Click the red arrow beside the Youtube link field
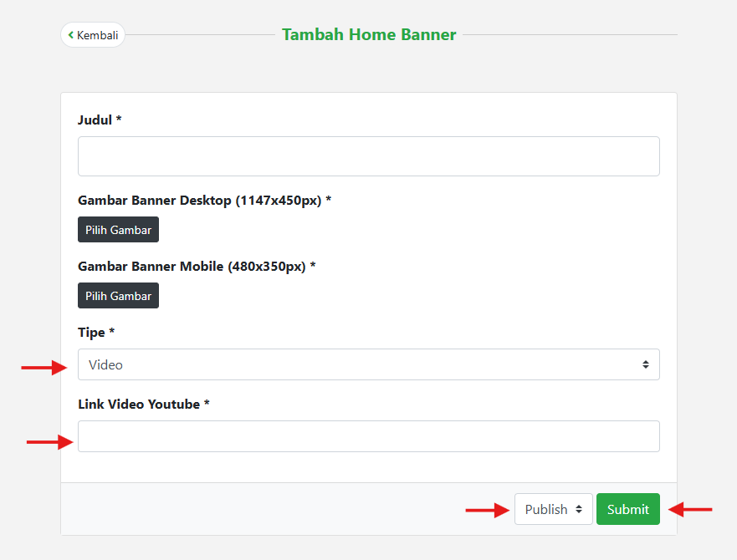Image resolution: width=737 pixels, height=560 pixels. (x=49, y=442)
